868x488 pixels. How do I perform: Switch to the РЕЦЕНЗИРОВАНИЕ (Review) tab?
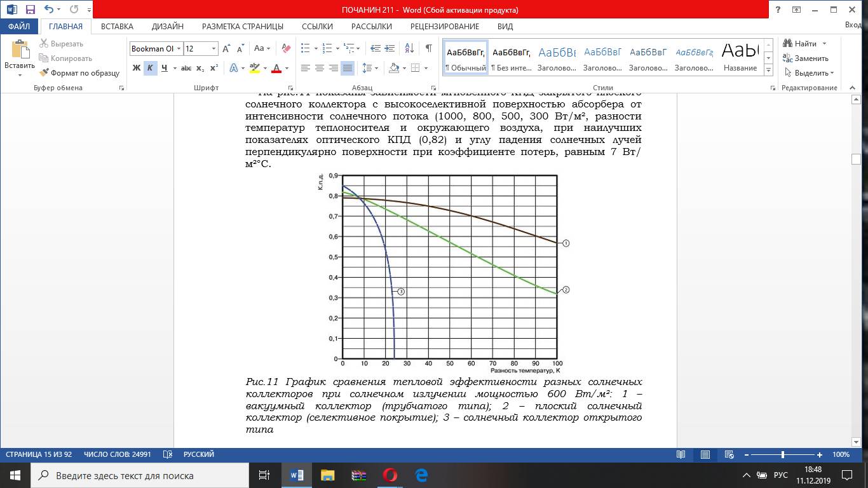tap(445, 27)
